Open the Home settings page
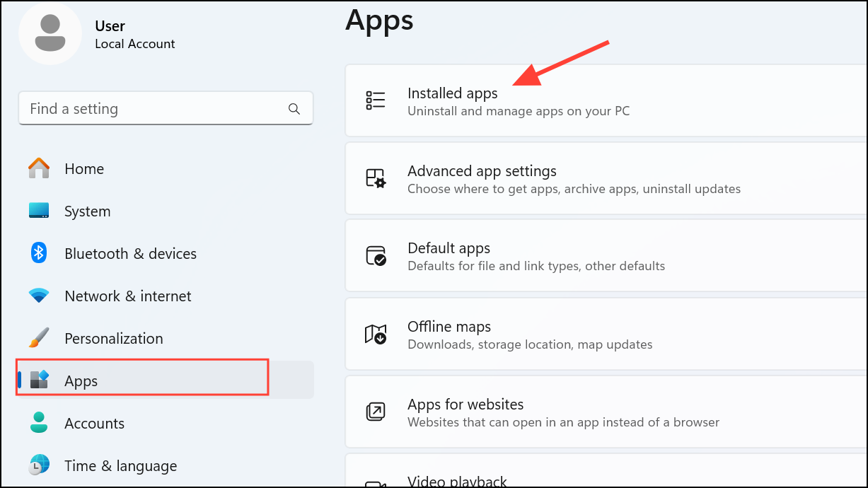 point(166,168)
